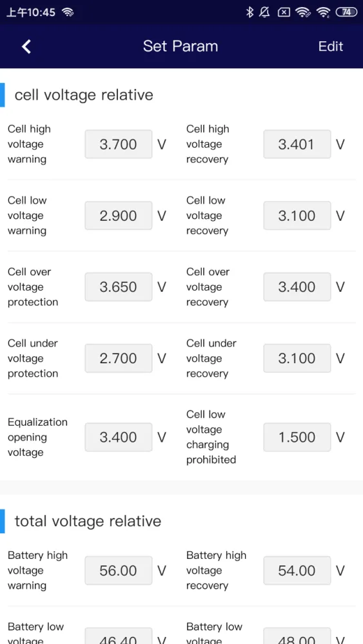363x644 pixels.
Task: Select the Equalization opening voltage field
Action: 119,437
